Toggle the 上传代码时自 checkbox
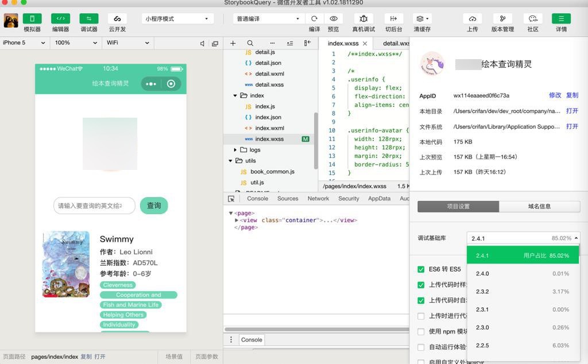Image resolution: width=588 pixels, height=364 pixels. 421,300
